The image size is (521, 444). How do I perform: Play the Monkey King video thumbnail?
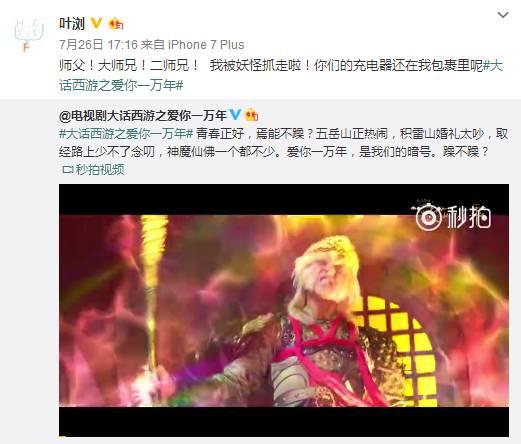(284, 310)
